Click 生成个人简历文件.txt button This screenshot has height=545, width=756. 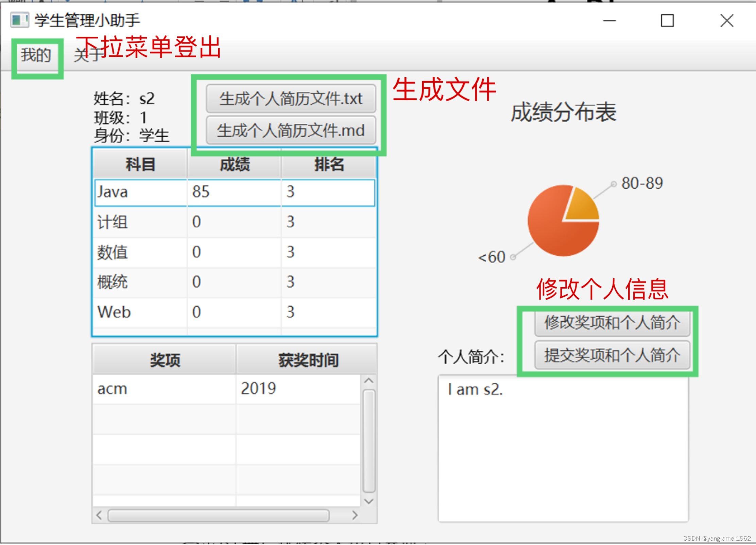click(x=291, y=99)
